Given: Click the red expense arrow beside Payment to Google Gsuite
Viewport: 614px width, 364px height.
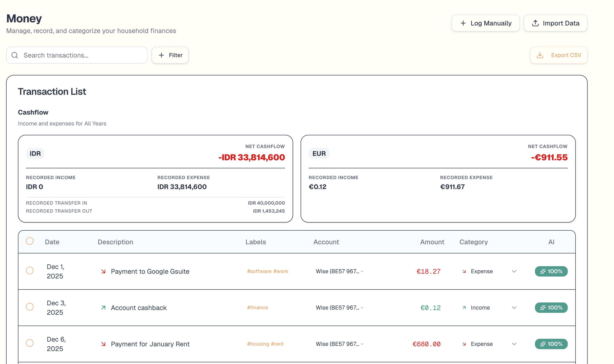Looking at the screenshot, I should (x=103, y=271).
